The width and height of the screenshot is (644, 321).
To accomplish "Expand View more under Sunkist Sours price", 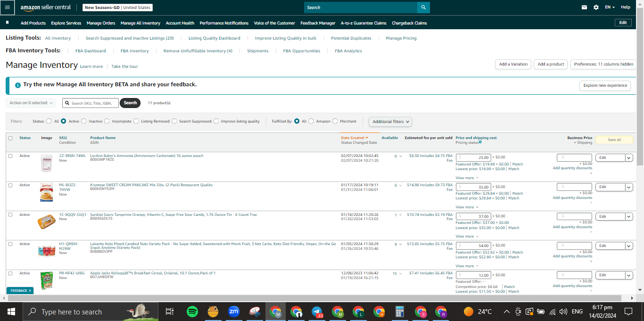I will point(467,236).
